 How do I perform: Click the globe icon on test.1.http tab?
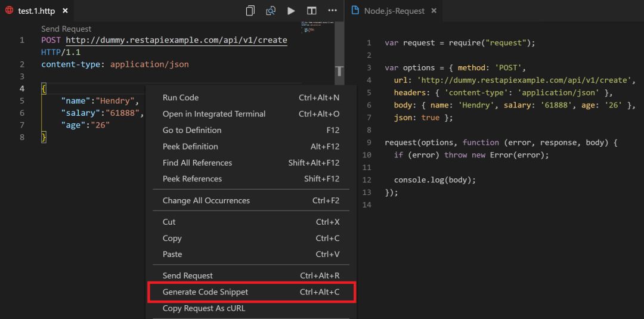point(9,11)
